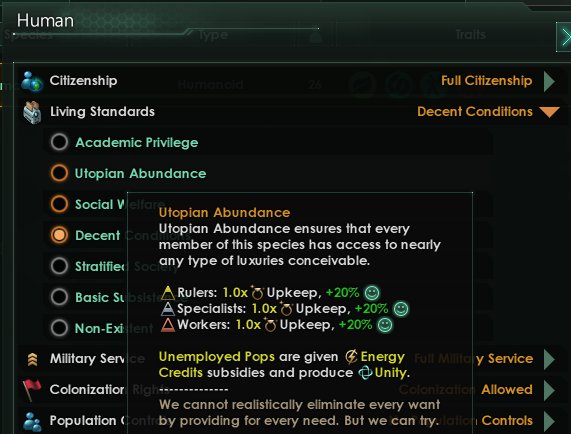Expand Colonization Allowed arrow
Image resolution: width=571 pixels, height=434 pixels.
point(549,390)
